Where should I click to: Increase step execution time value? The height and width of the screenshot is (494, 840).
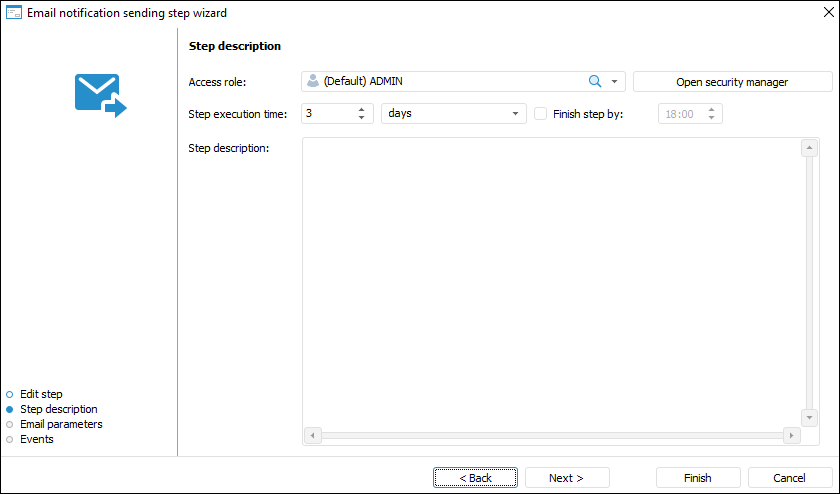[x=361, y=109]
